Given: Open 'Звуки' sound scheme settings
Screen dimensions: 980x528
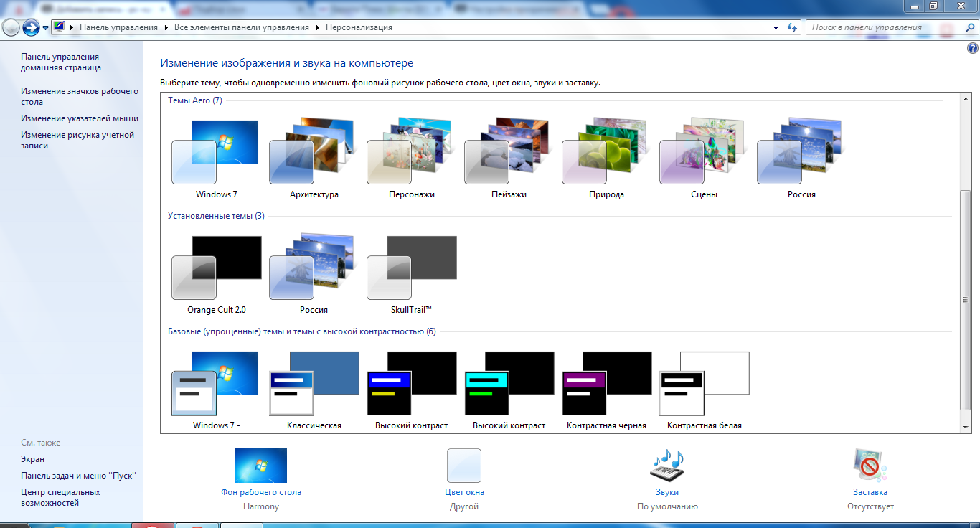Looking at the screenshot, I should (x=667, y=479).
